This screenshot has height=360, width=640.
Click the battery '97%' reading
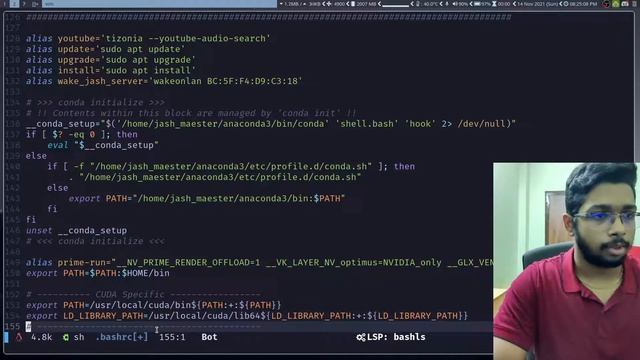pos(485,4)
